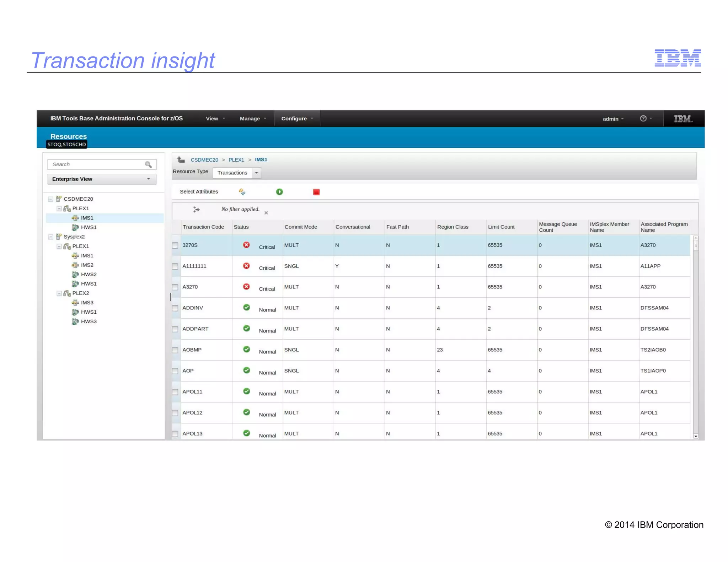Screen dimensions: 728x562
Task: Click the Select Attributes refresh icon
Action: (x=242, y=192)
